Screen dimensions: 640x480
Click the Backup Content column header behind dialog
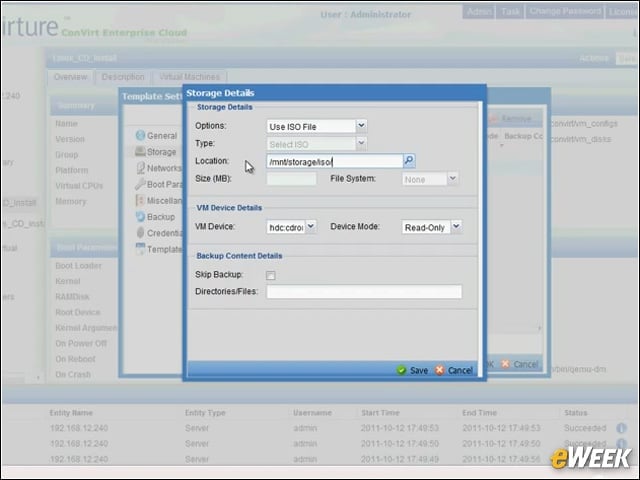click(x=523, y=136)
